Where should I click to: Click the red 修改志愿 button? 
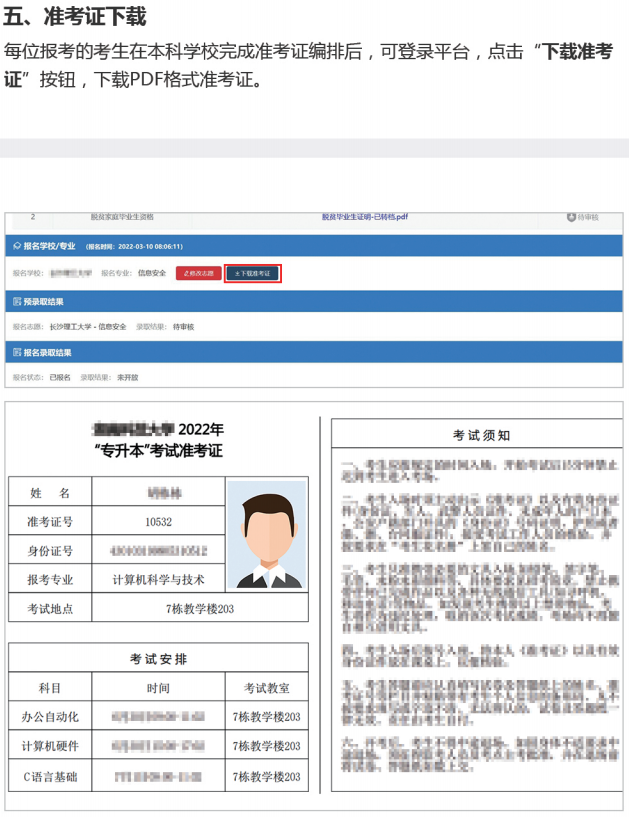click(x=198, y=273)
